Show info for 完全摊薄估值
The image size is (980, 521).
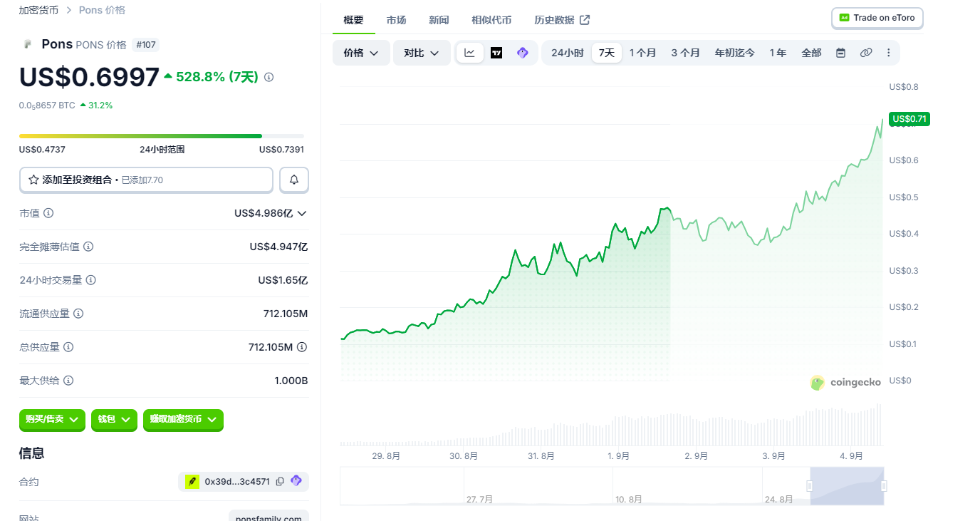88,247
